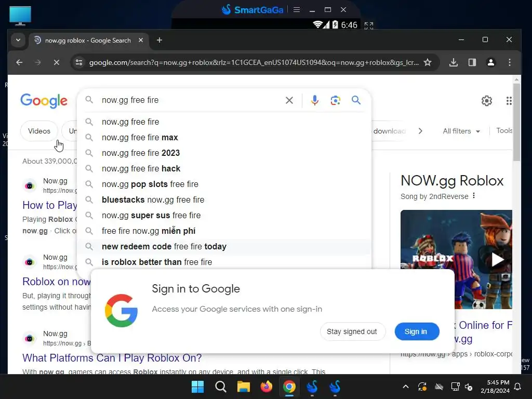This screenshot has width=532, height=399.
Task: Open Google quick settings gear
Action: tap(486, 101)
